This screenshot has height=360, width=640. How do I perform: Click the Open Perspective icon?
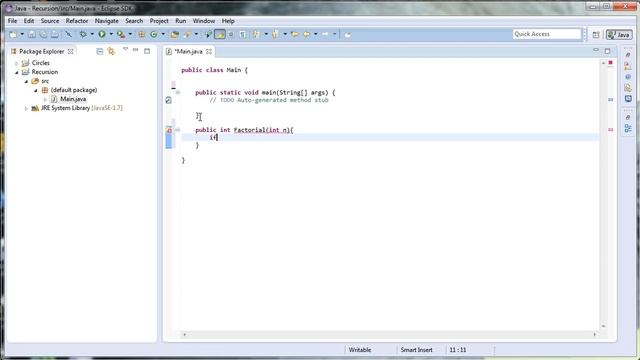click(x=596, y=35)
